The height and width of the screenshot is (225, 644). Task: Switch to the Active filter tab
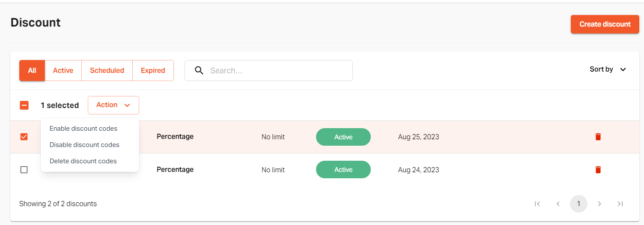63,71
